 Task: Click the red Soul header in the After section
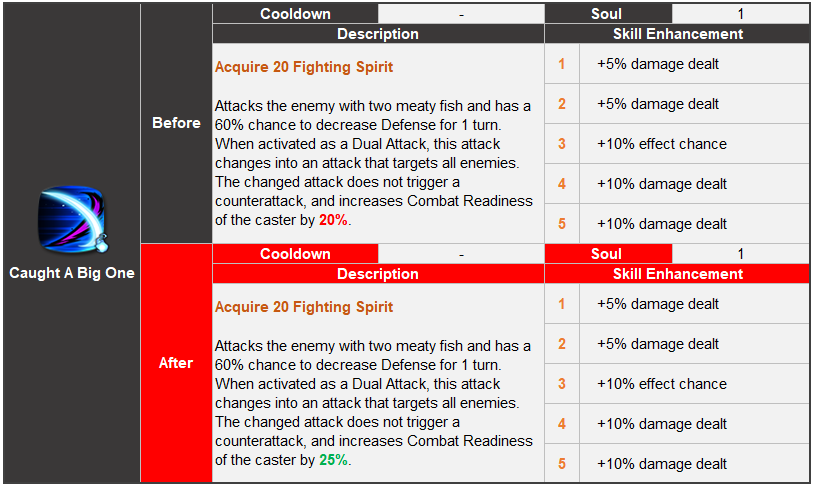(x=607, y=254)
